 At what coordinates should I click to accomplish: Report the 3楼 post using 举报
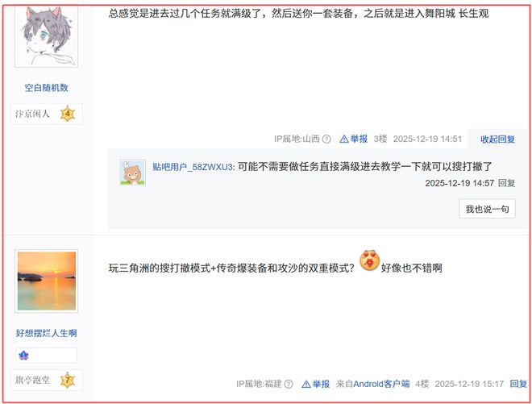(354, 139)
